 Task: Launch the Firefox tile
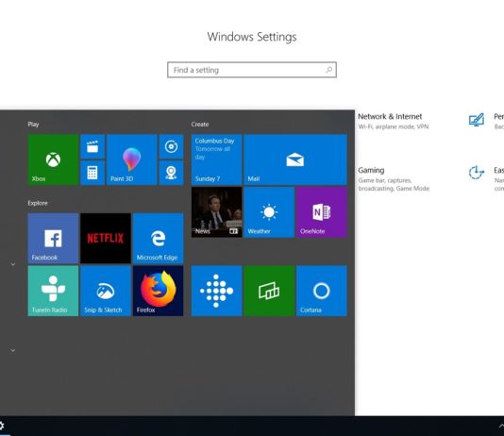pos(159,291)
